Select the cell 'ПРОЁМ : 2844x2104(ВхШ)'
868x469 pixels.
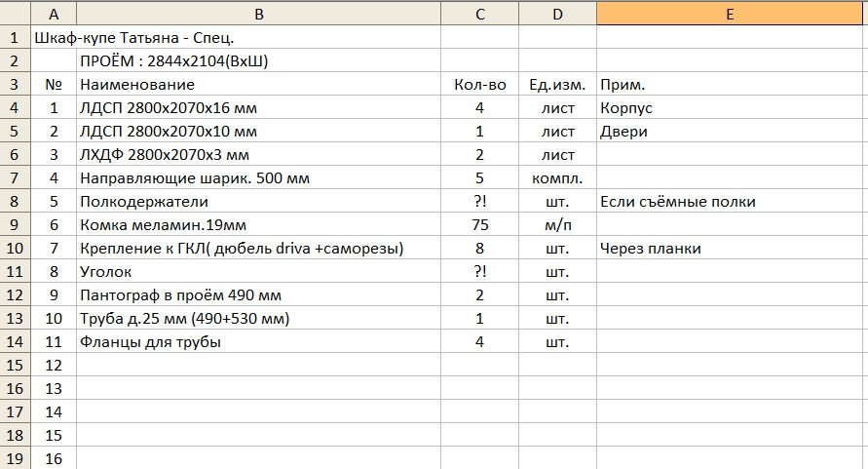[173, 61]
